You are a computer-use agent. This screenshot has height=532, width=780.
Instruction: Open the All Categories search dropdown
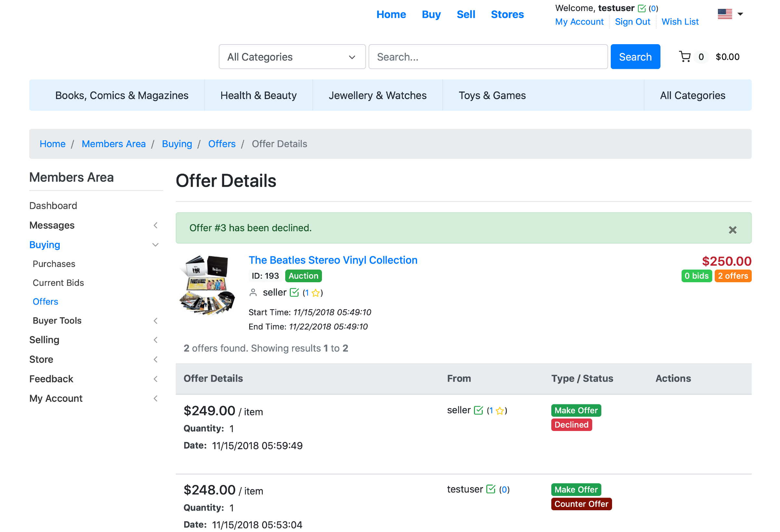pyautogui.click(x=292, y=57)
